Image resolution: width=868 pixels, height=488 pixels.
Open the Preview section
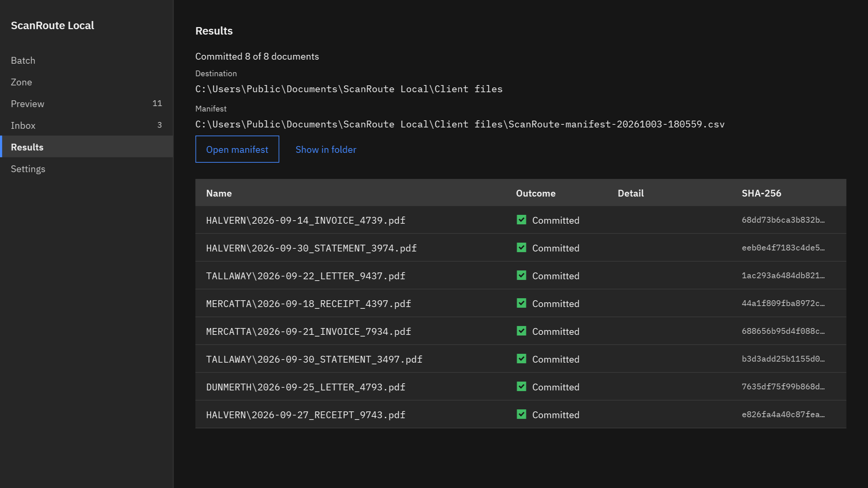(86, 104)
